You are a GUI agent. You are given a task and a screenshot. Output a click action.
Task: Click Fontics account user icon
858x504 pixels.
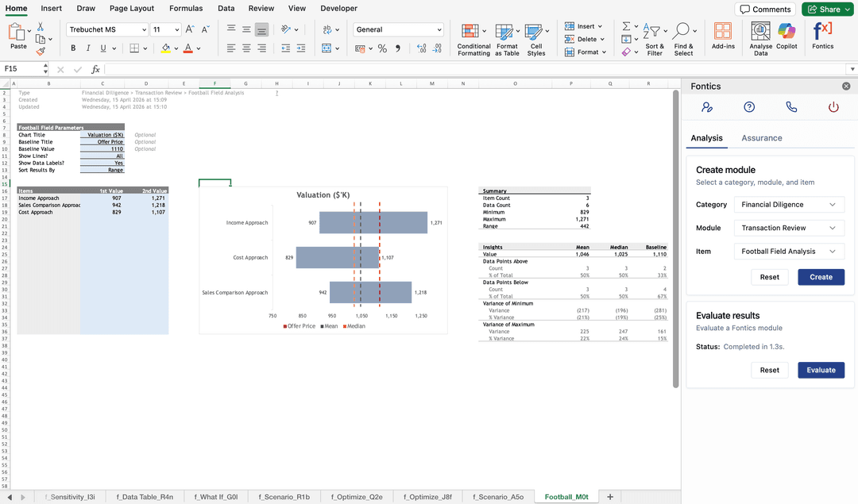click(x=707, y=107)
